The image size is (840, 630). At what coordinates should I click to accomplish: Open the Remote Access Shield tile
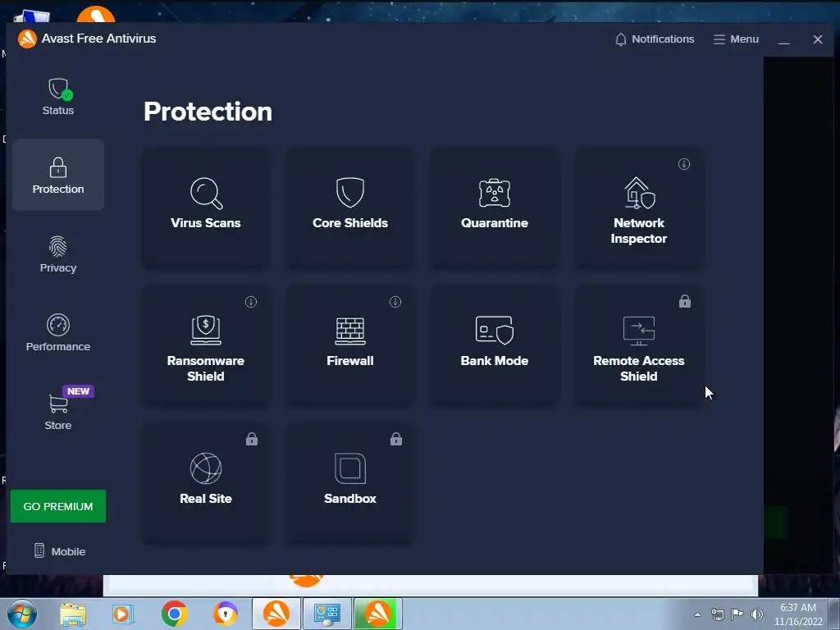pyautogui.click(x=638, y=346)
